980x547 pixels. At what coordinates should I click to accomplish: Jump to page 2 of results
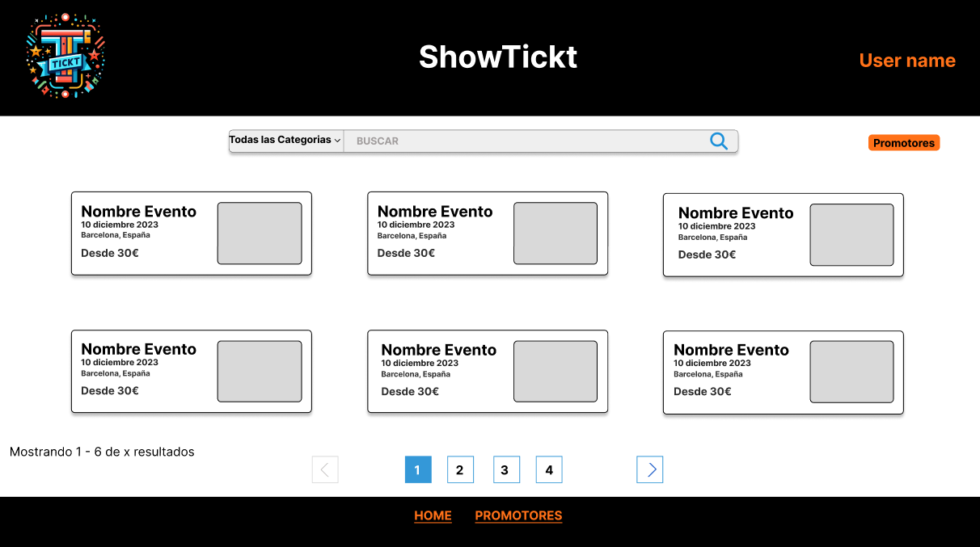[460, 469]
